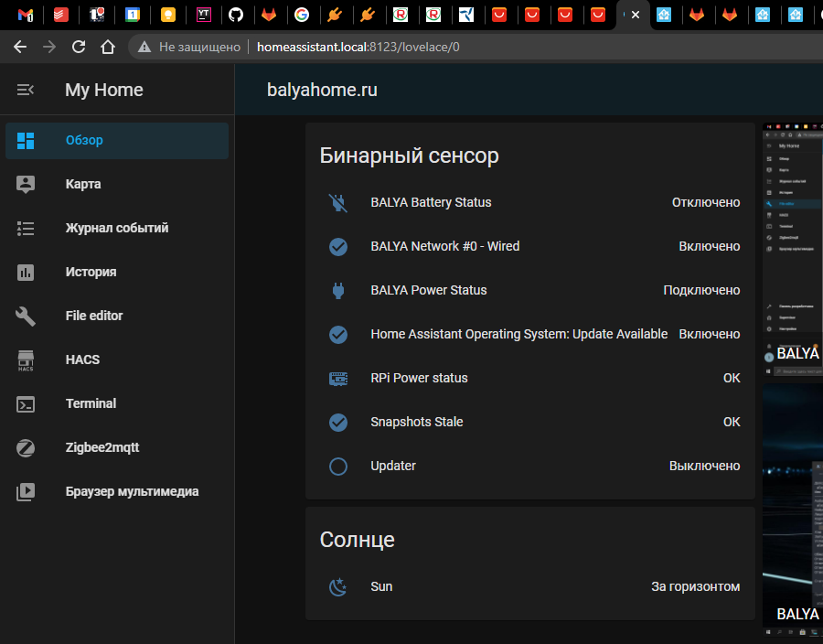Click the Snapshots Stale check indicator

coord(338,422)
